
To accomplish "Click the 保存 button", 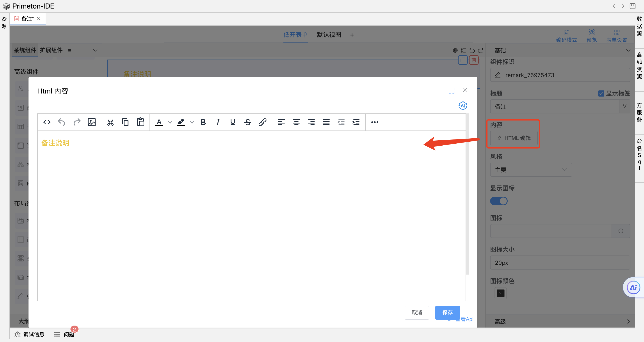I will (x=447, y=312).
